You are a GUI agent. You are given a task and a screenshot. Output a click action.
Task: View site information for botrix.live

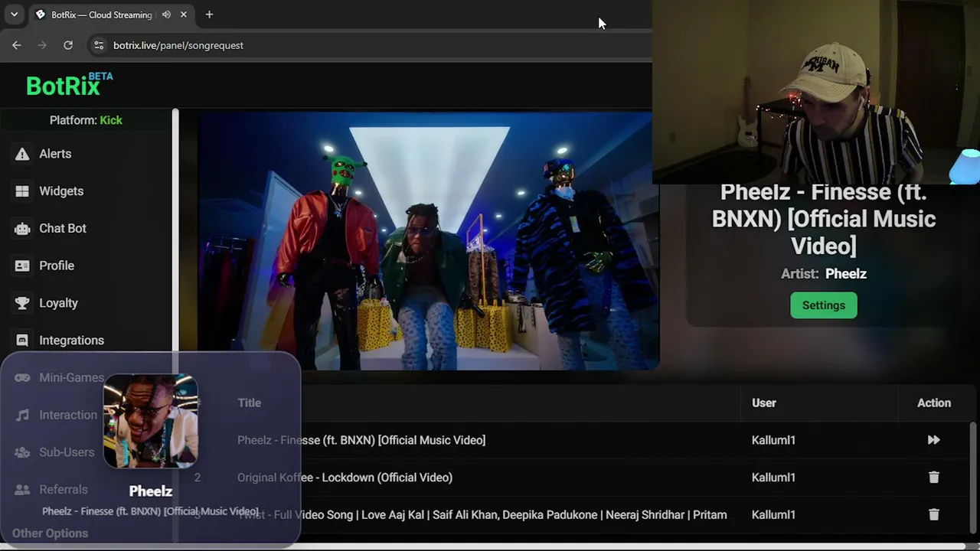(x=99, y=45)
